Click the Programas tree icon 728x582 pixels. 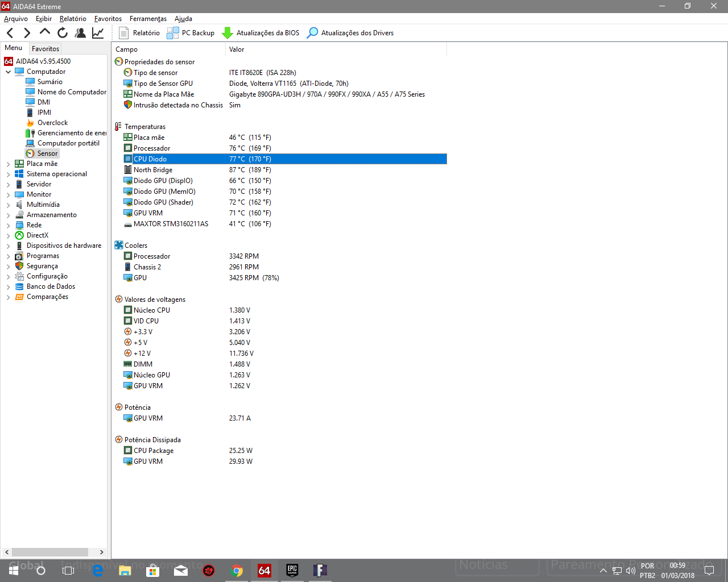coord(19,256)
